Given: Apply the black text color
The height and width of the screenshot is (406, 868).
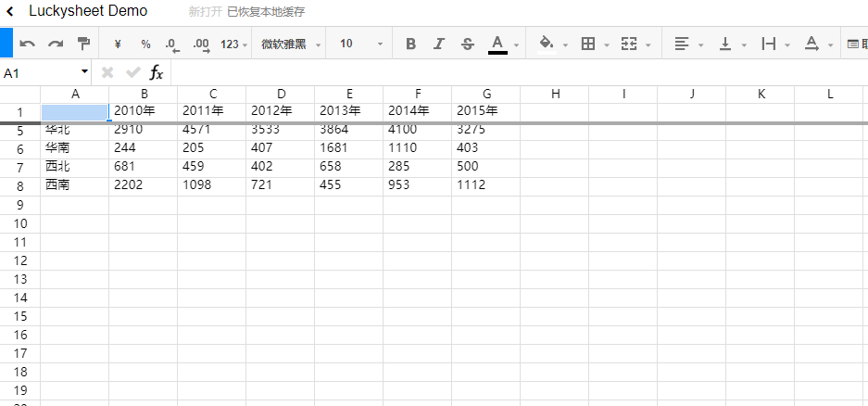Looking at the screenshot, I should point(497,44).
